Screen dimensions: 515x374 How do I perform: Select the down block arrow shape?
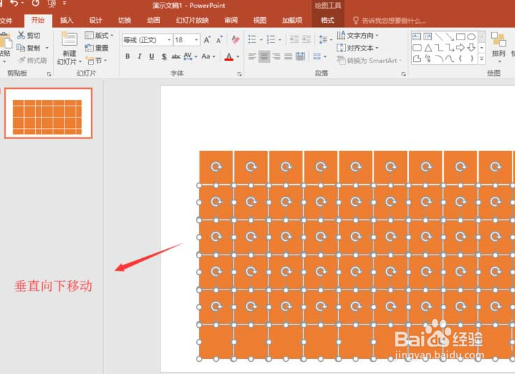pos(471,47)
